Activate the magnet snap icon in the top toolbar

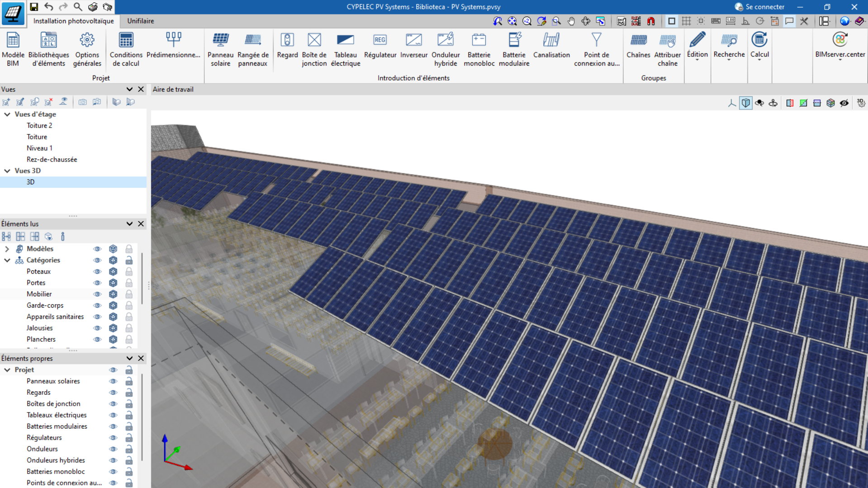pyautogui.click(x=651, y=21)
